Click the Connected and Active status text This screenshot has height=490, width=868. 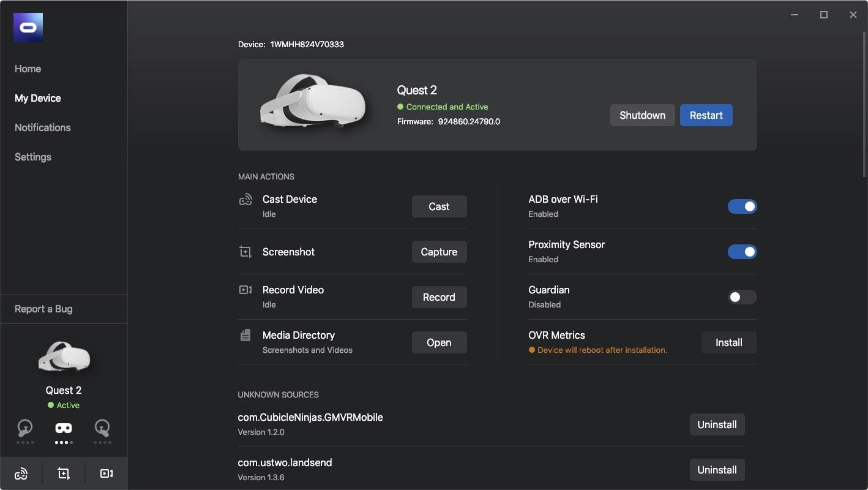447,107
